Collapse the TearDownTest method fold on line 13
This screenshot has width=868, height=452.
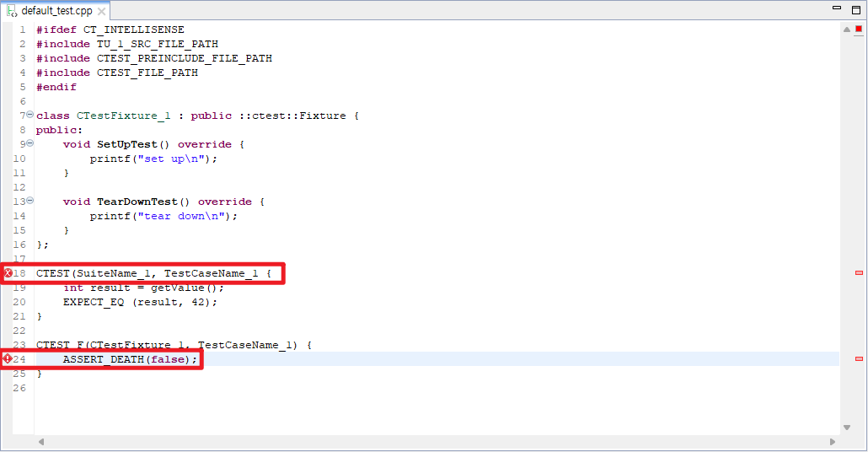[29, 201]
